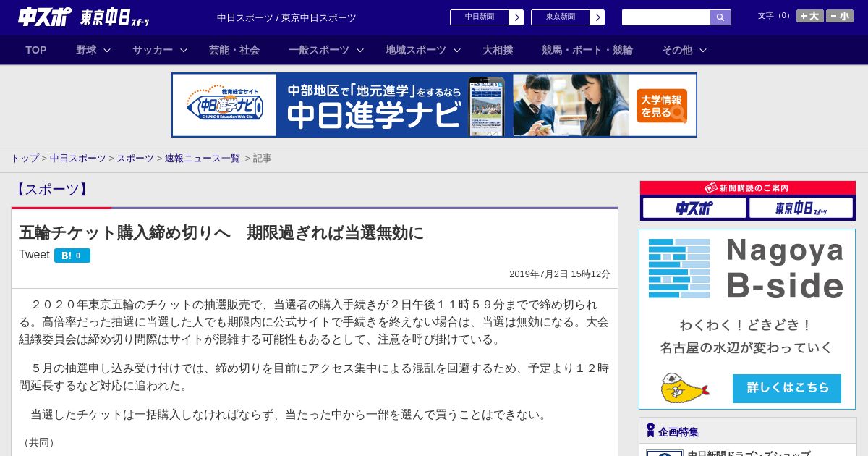Viewport: 868px width, 456px height.
Task: Expand the 野球 dropdown chevron
Action: click(107, 50)
